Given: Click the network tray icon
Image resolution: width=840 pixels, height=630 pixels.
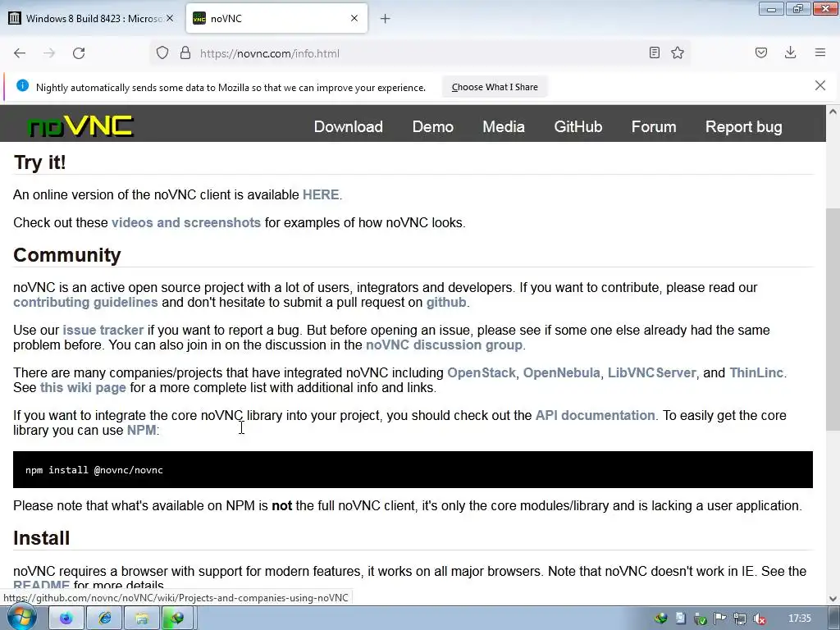Looking at the screenshot, I should pos(740,619).
